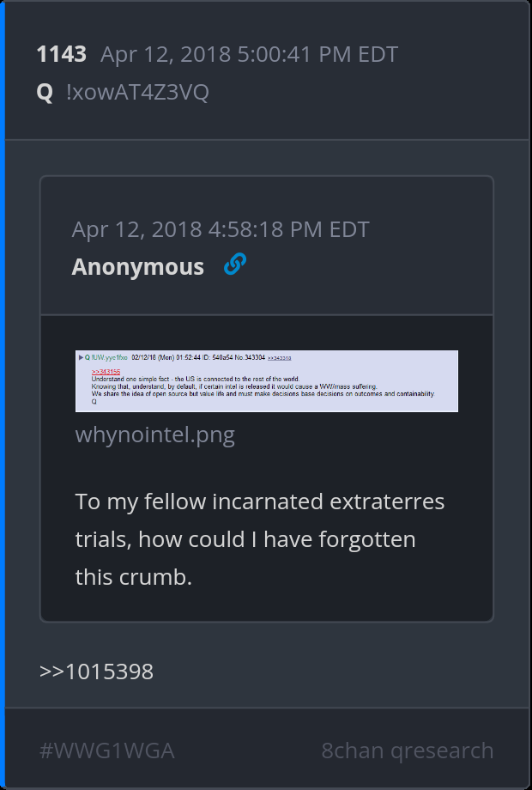Image resolution: width=532 pixels, height=790 pixels.
Task: Click the quoted post's 4:58:18 PM timestamp
Action: point(221,229)
